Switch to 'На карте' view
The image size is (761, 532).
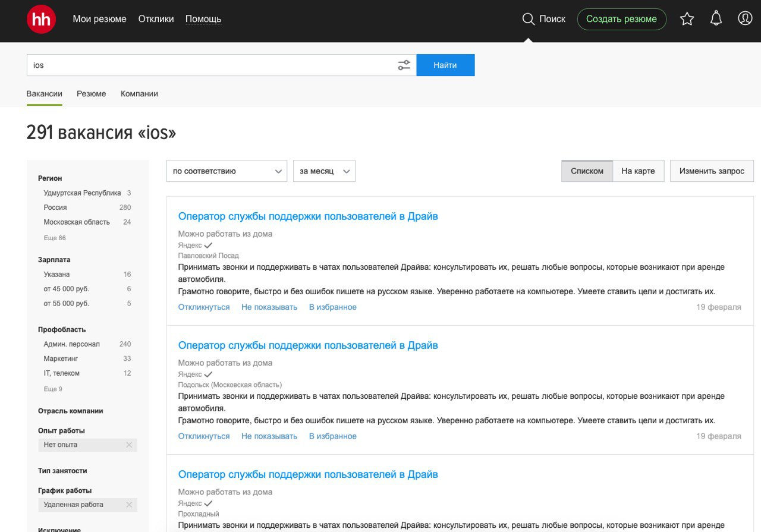[x=638, y=171]
